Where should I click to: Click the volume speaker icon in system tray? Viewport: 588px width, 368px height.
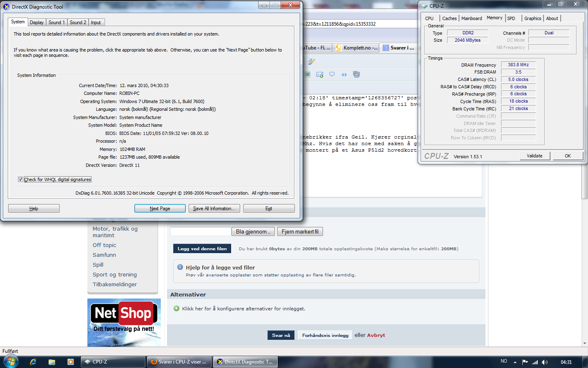click(545, 362)
